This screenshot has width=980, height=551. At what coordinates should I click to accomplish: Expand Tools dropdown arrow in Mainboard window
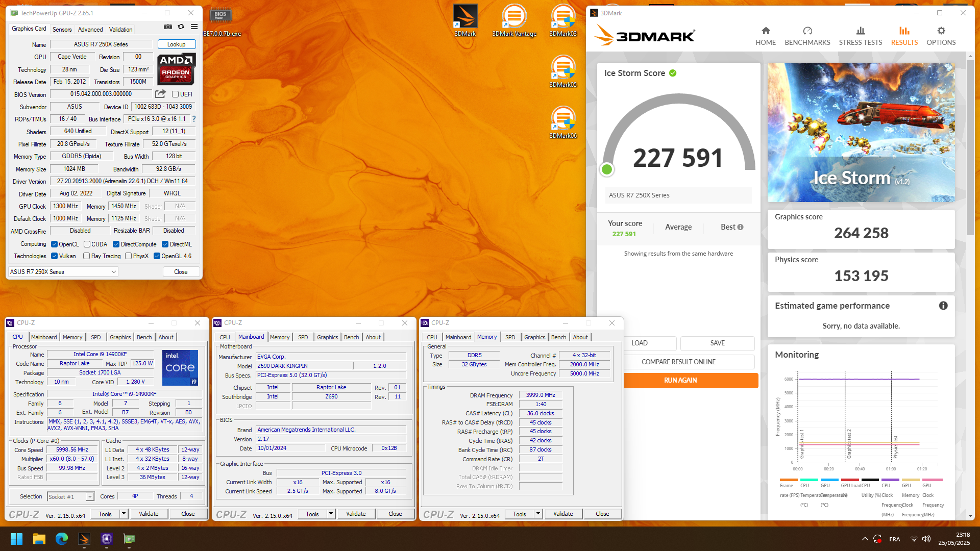(x=331, y=514)
